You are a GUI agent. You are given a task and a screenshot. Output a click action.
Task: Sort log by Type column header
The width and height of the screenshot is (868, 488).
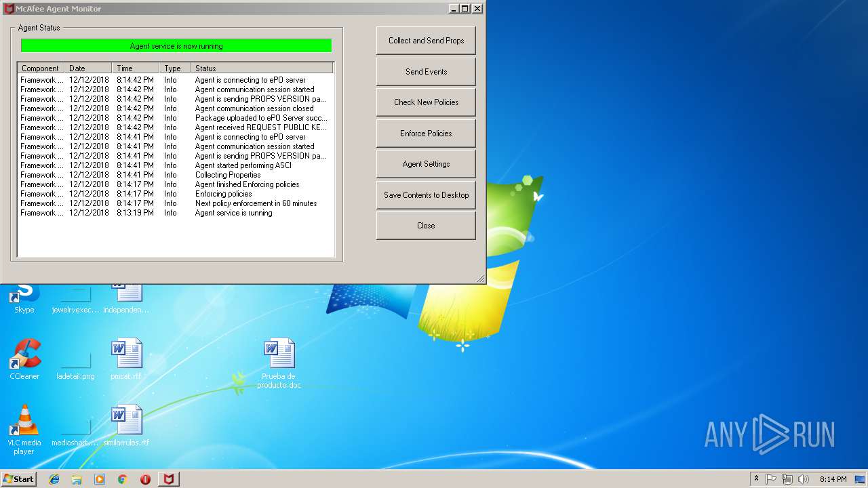pos(175,68)
